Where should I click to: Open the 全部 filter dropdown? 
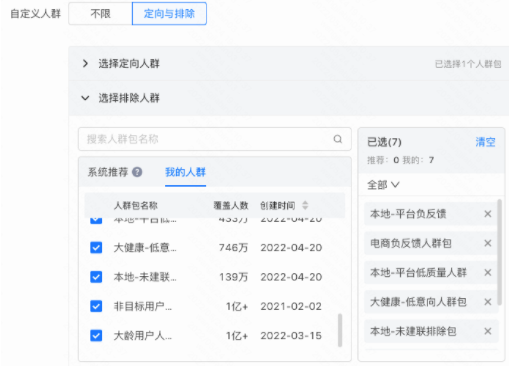[x=383, y=184]
